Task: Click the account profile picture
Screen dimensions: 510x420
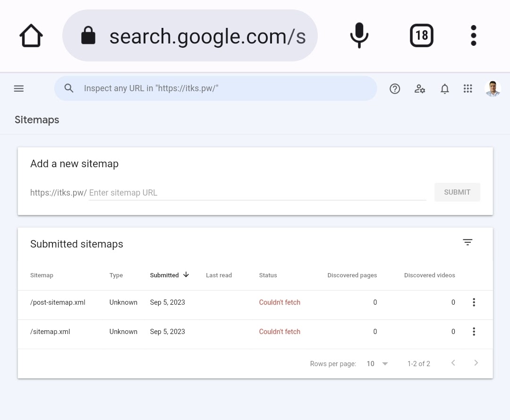Action: tap(493, 88)
